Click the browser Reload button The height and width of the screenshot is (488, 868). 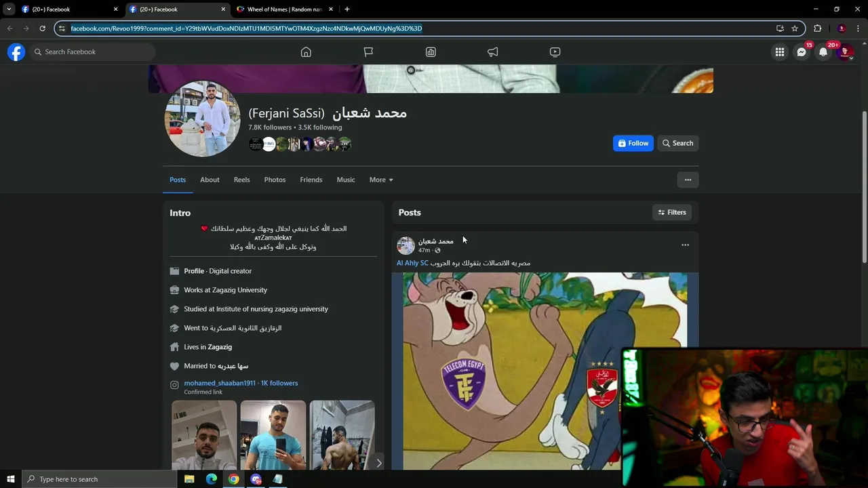click(x=42, y=28)
